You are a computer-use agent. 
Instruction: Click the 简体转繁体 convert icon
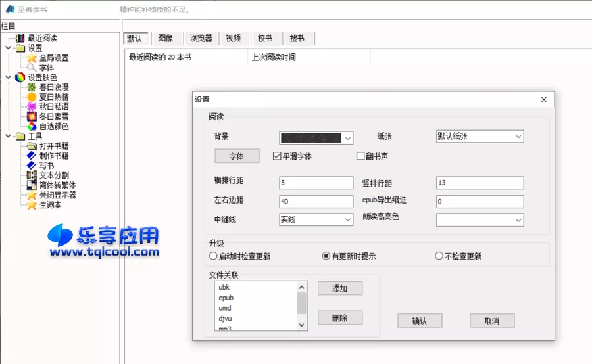pos(32,185)
